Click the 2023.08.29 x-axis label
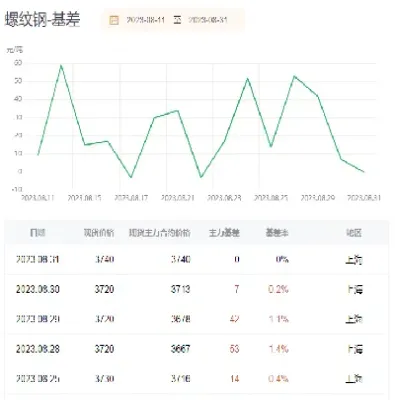The height and width of the screenshot is (400, 395). click(317, 198)
